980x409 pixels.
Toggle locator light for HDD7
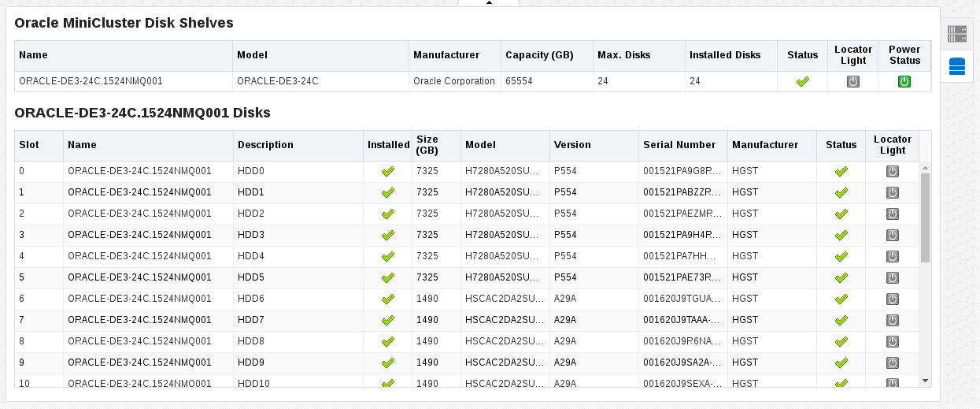[x=893, y=320]
